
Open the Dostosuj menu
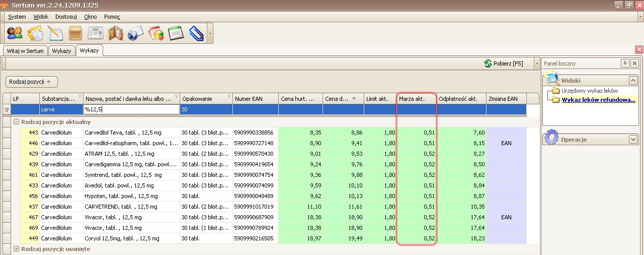pyautogui.click(x=66, y=17)
